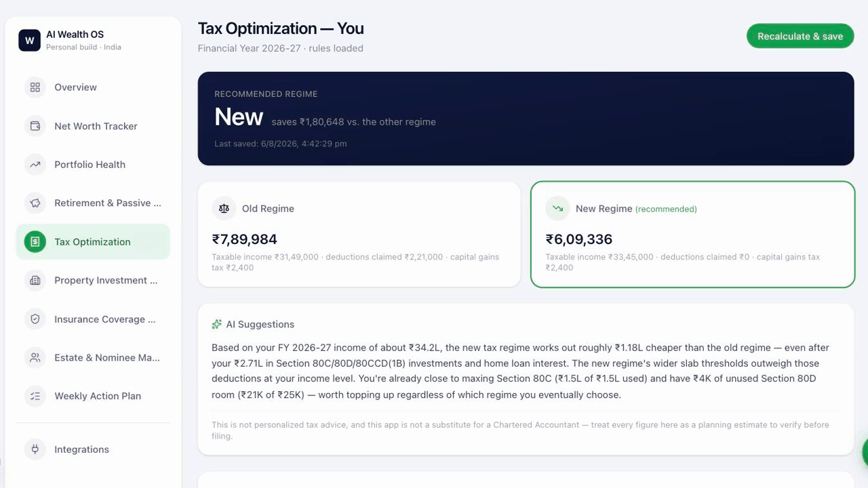Open Property Investment section
868x488 pixels.
point(93,281)
